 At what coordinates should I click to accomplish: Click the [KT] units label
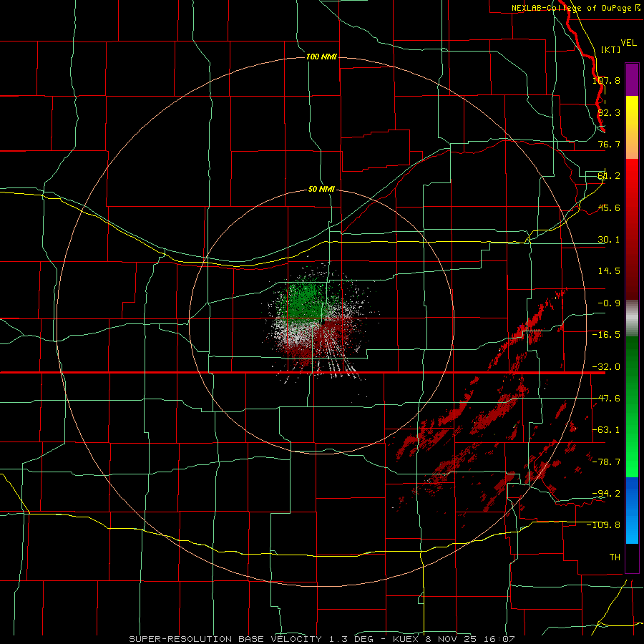coord(611,49)
